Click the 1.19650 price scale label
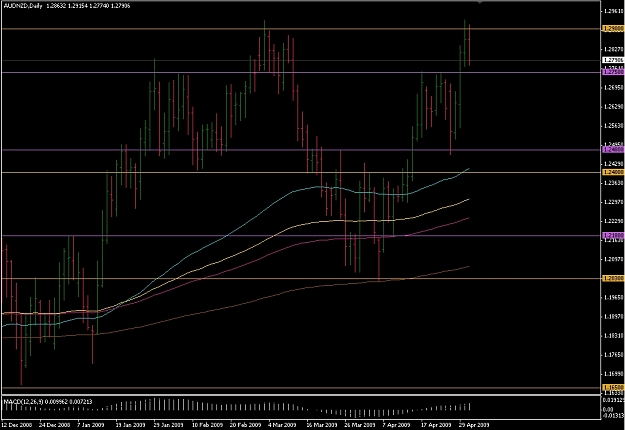 coord(614,298)
